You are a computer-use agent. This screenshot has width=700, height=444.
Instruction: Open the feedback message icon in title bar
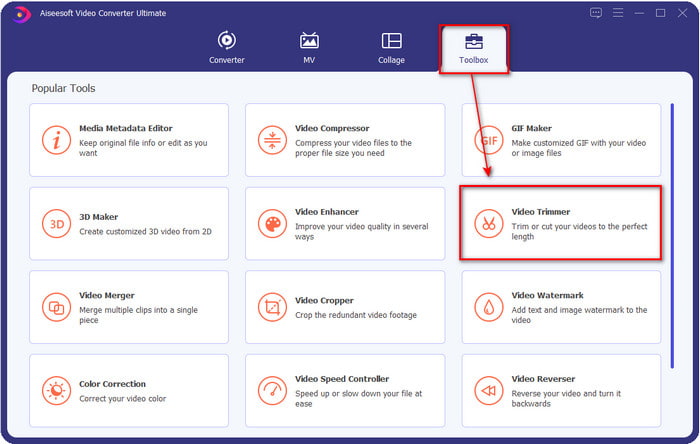597,13
